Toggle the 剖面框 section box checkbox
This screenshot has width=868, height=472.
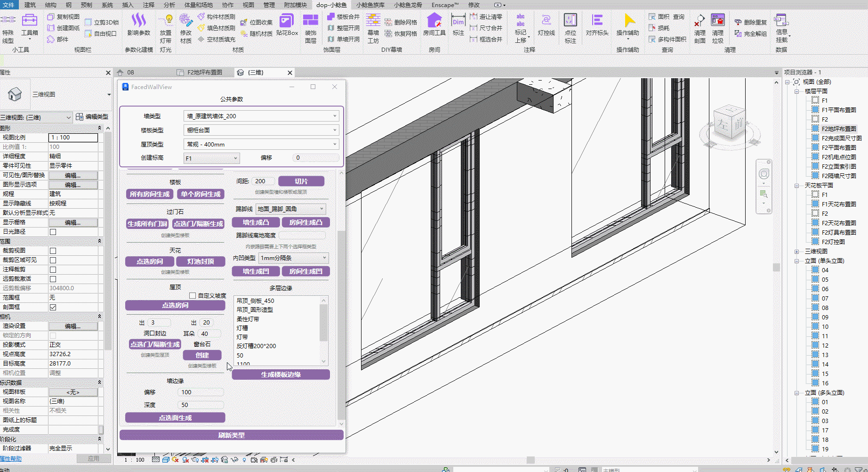point(53,307)
